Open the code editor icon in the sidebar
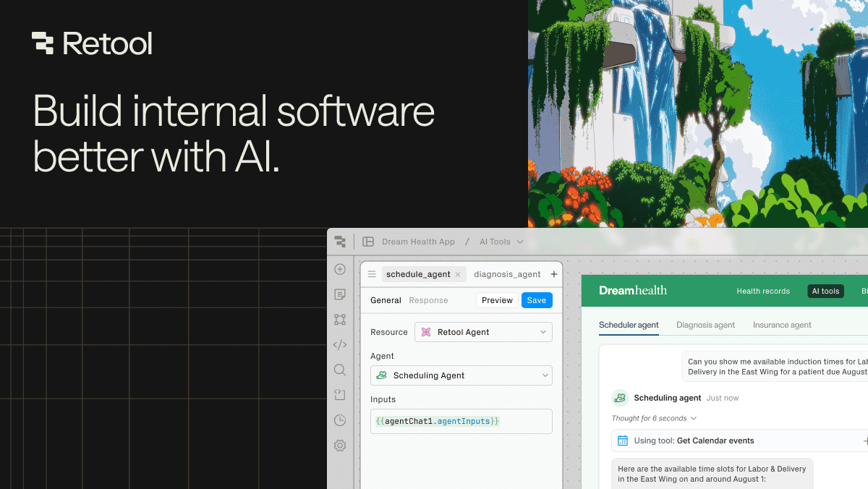Viewport: 868px width, 489px height. coord(340,344)
